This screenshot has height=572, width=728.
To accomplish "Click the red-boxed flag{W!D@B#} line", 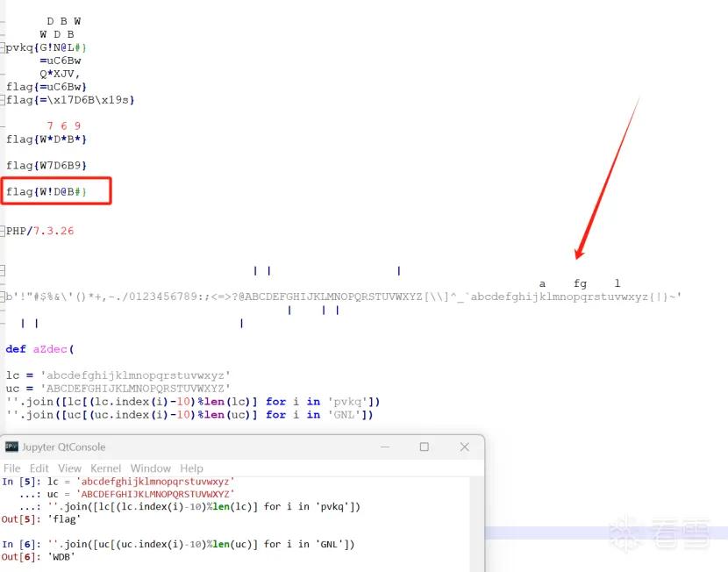I will pyautogui.click(x=46, y=191).
